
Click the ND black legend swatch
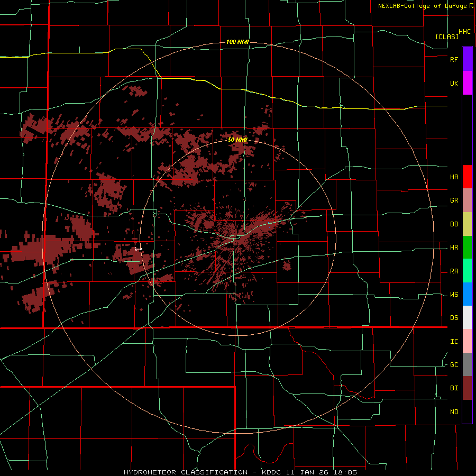(x=467, y=411)
